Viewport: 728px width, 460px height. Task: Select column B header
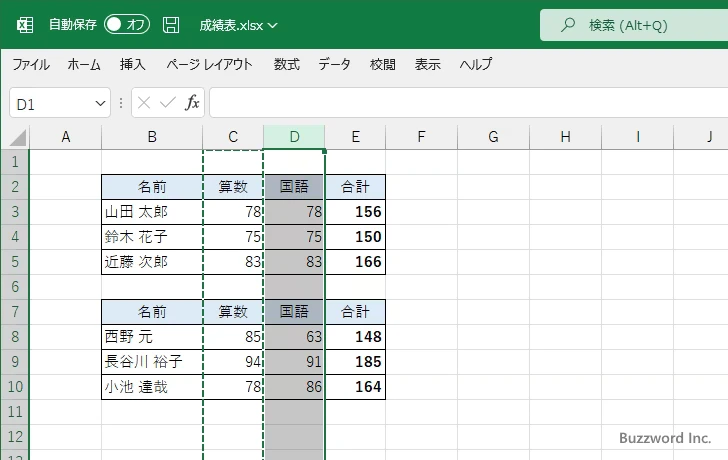(x=152, y=137)
